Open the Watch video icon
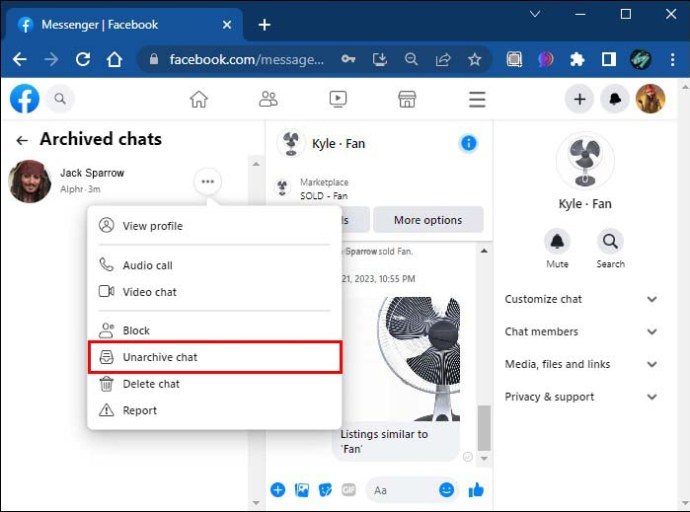Viewport: 690px width, 512px height. coord(338,99)
